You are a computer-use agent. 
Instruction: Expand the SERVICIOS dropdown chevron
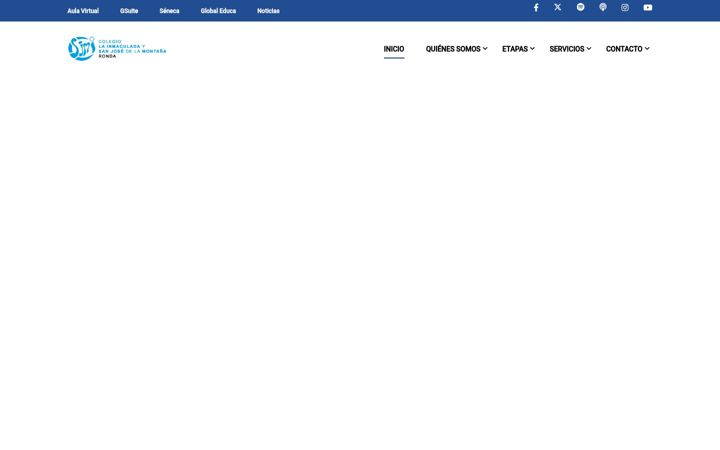click(x=589, y=49)
